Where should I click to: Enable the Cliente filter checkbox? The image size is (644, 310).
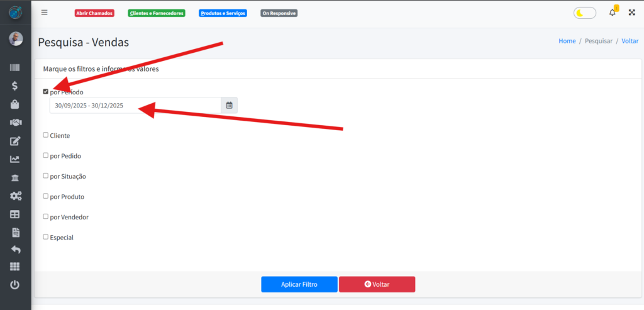(45, 135)
